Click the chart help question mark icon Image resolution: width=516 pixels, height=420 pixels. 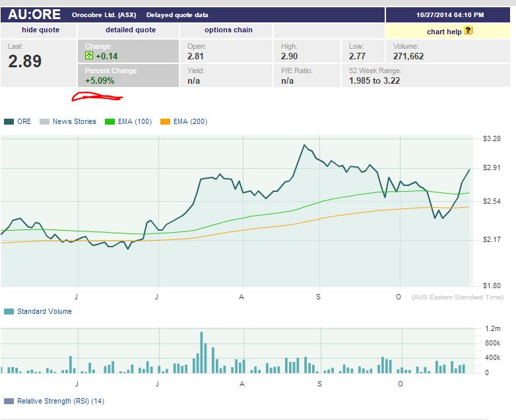(x=468, y=30)
